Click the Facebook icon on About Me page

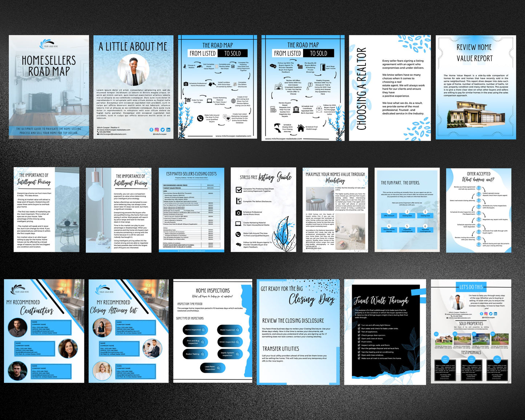152,130
